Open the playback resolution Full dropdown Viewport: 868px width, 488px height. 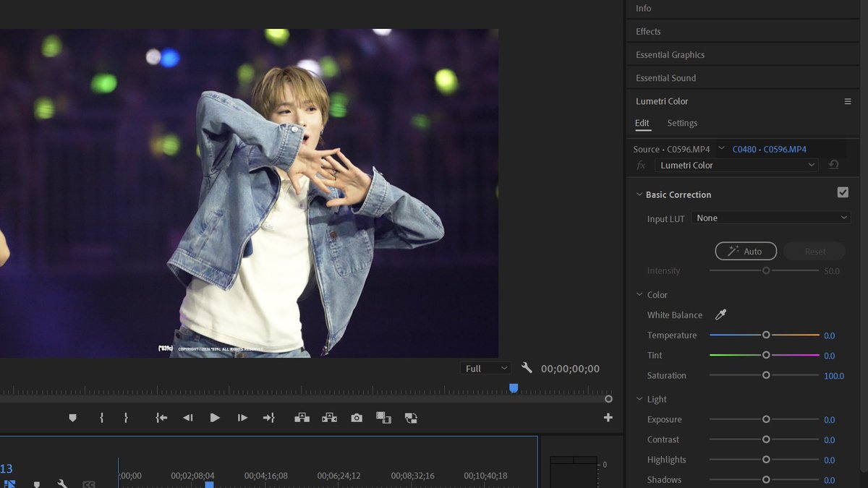[x=485, y=368]
